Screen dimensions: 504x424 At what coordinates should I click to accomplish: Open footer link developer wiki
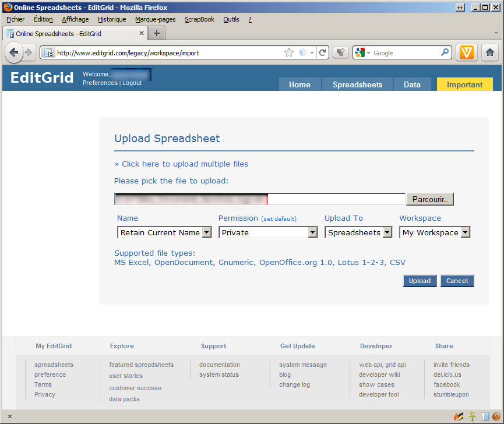(x=379, y=374)
